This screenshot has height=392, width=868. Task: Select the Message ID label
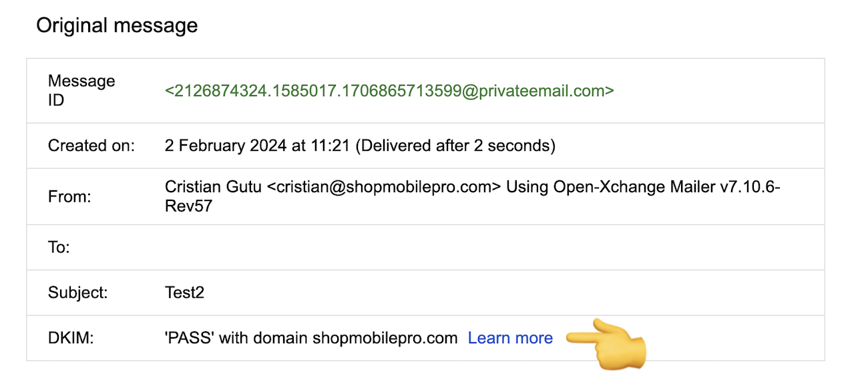81,91
